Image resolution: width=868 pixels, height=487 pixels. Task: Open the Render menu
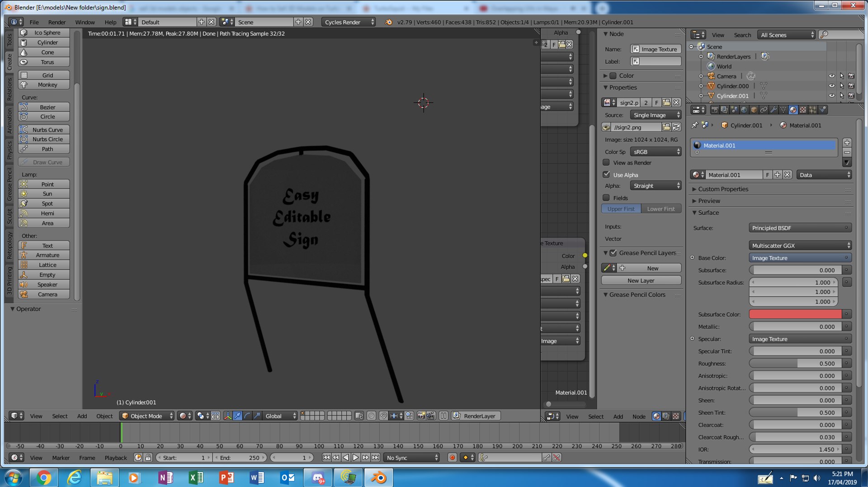click(x=57, y=22)
